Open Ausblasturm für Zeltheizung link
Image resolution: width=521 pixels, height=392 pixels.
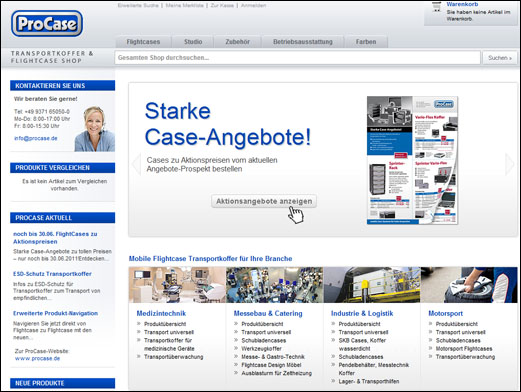click(x=277, y=373)
